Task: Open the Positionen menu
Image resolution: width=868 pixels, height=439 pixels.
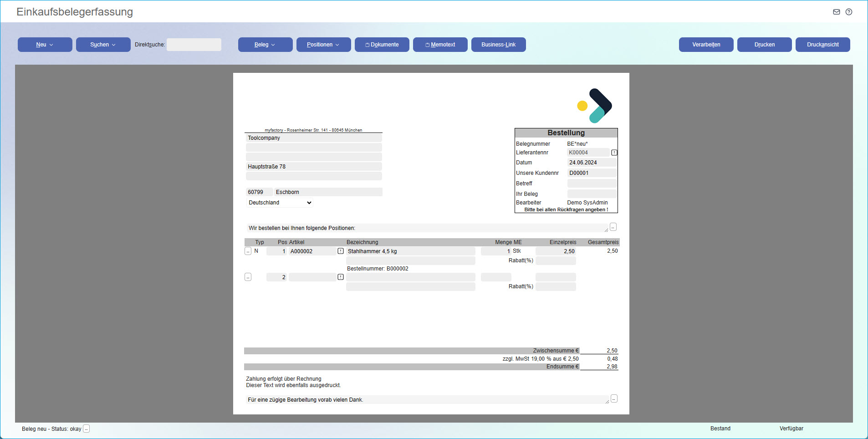Action: pos(323,45)
